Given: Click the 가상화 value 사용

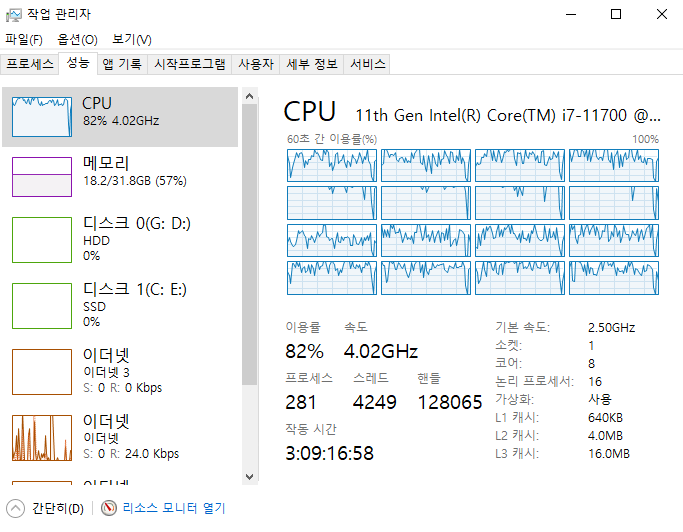Looking at the screenshot, I should tap(600, 400).
